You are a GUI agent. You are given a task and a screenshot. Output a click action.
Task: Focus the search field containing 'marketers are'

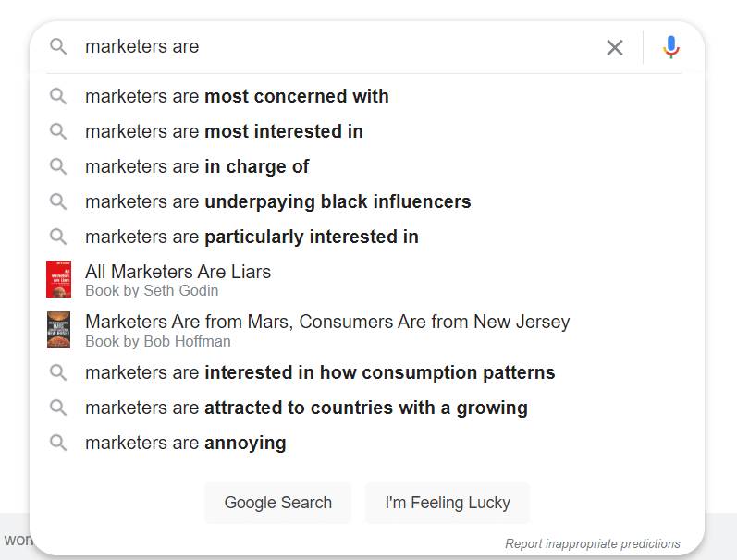(x=333, y=46)
